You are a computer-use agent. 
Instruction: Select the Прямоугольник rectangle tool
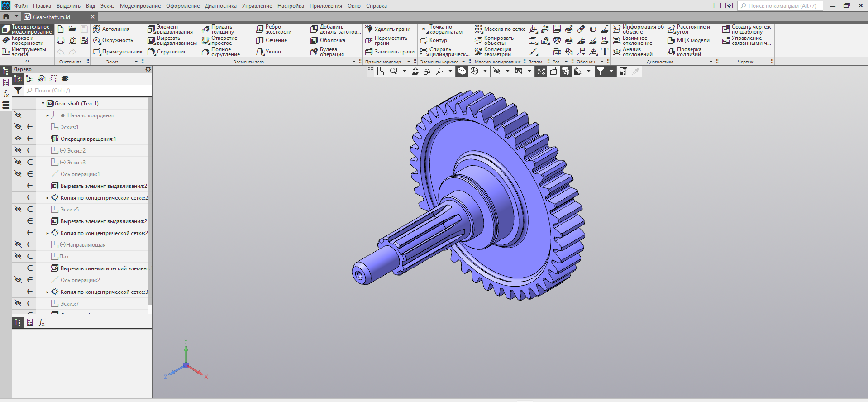118,52
